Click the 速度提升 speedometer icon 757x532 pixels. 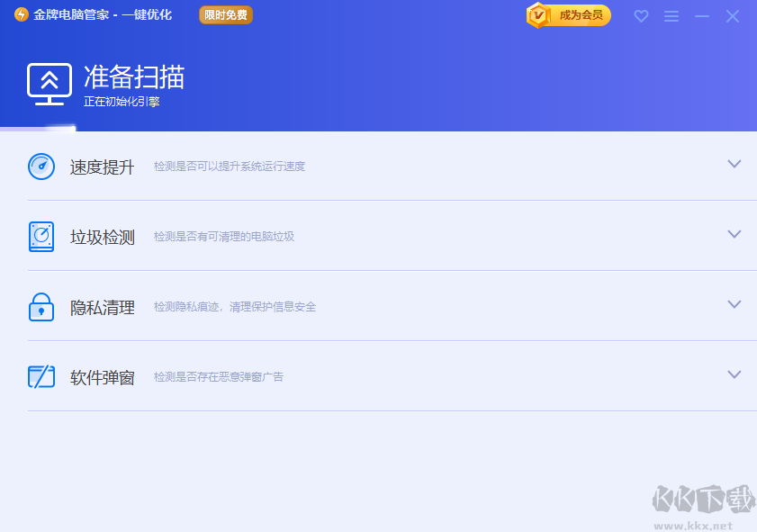click(x=41, y=167)
